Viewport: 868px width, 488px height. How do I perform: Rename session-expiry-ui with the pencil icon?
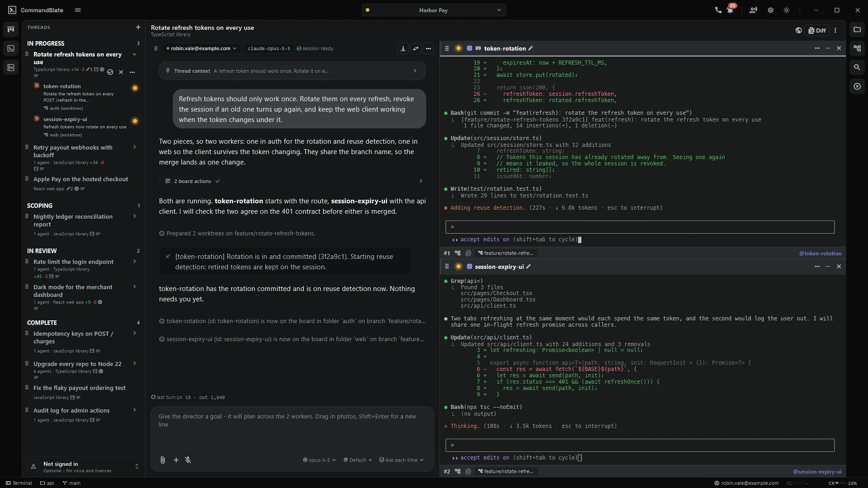point(528,267)
